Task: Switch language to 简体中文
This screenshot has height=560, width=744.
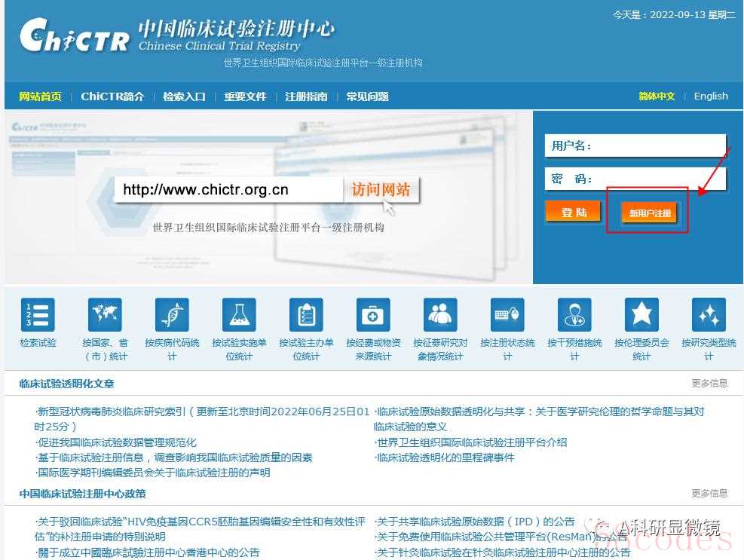Action: click(x=657, y=96)
